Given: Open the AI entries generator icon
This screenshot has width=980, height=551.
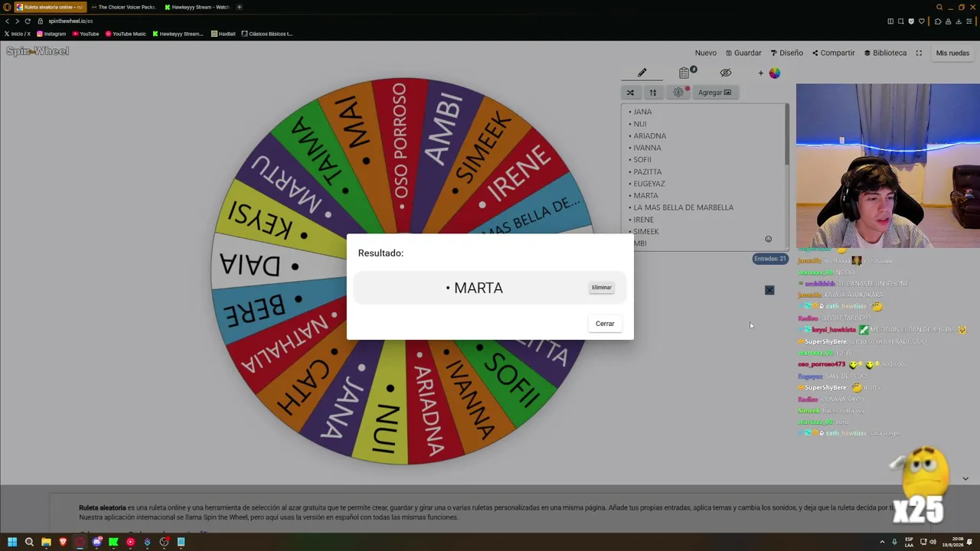Looking at the screenshot, I should 678,93.
